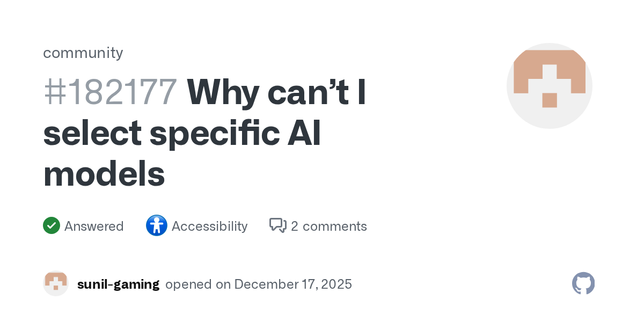
Task: Click the blue Accessibility person icon
Action: [156, 226]
